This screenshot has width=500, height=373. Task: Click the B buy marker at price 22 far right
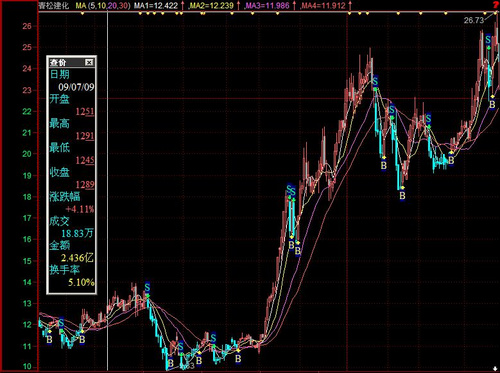coord(492,104)
